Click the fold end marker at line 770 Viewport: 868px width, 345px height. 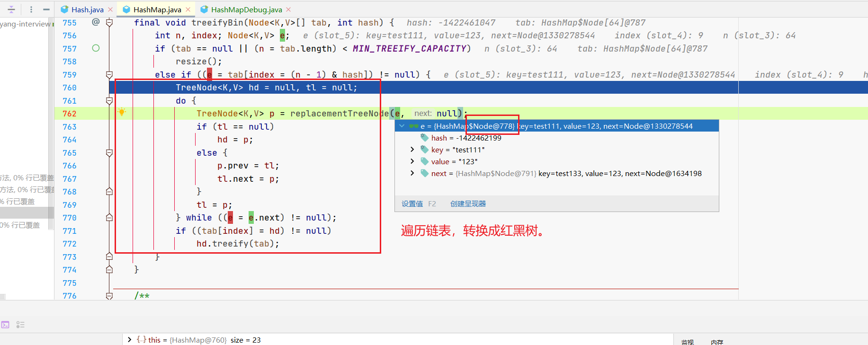[109, 218]
